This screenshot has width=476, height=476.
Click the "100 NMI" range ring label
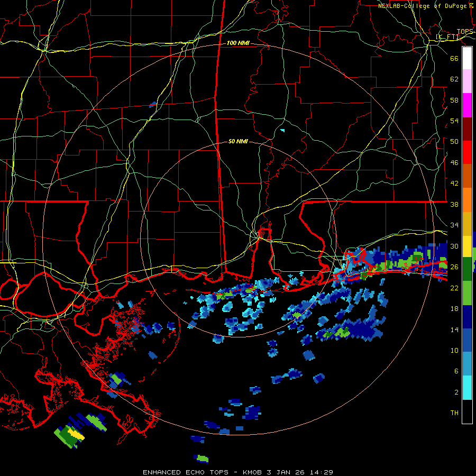click(x=238, y=43)
